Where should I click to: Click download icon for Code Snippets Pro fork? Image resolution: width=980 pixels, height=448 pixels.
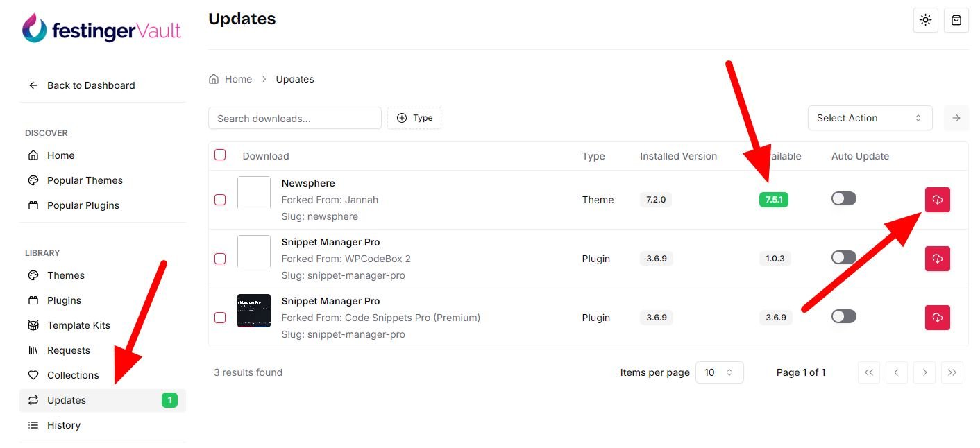click(937, 318)
